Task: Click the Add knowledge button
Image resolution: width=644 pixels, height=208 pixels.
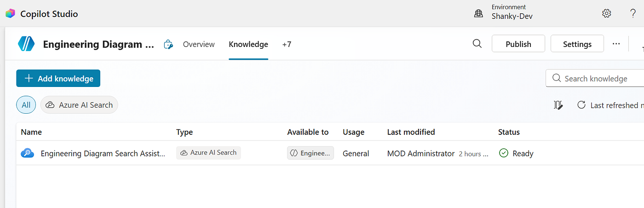Action: click(x=58, y=78)
